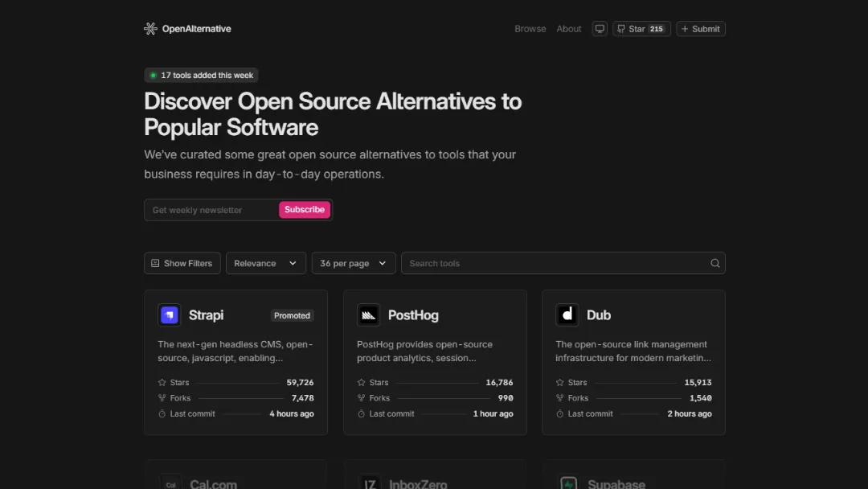Open the InboxZero card title

[x=418, y=484]
